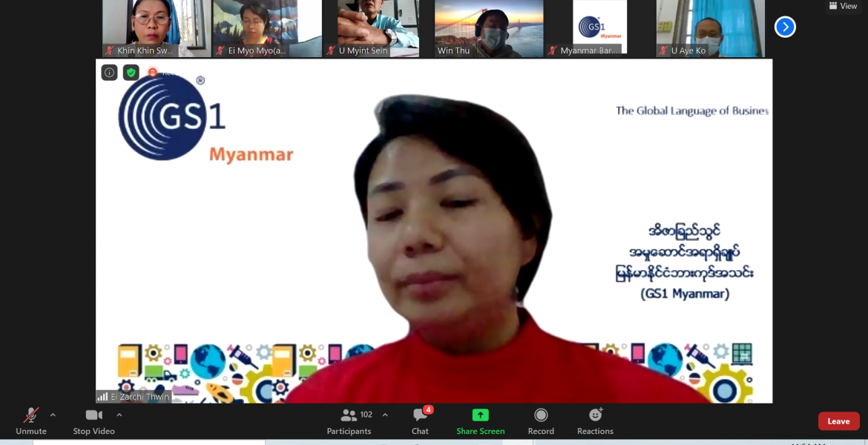The image size is (868, 445).
Task: Click the Ei Zarchi Thwin name label
Action: point(139,397)
